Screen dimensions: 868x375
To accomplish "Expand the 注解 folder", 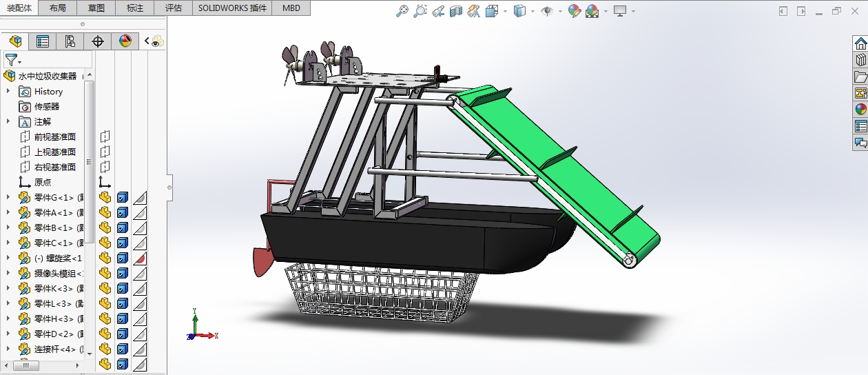I will click(8, 121).
